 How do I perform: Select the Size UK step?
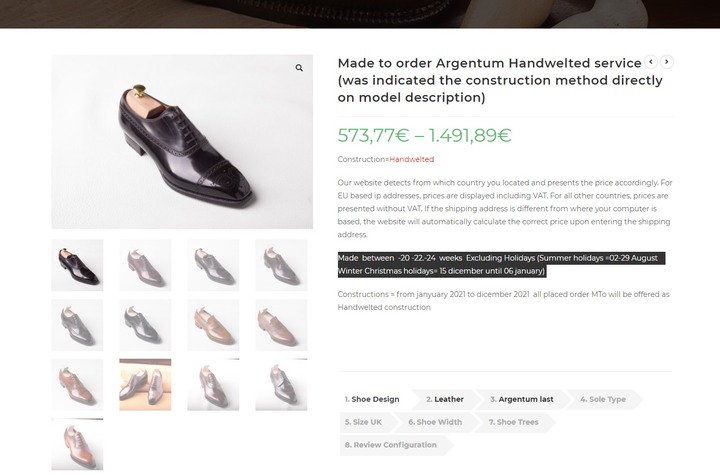364,422
